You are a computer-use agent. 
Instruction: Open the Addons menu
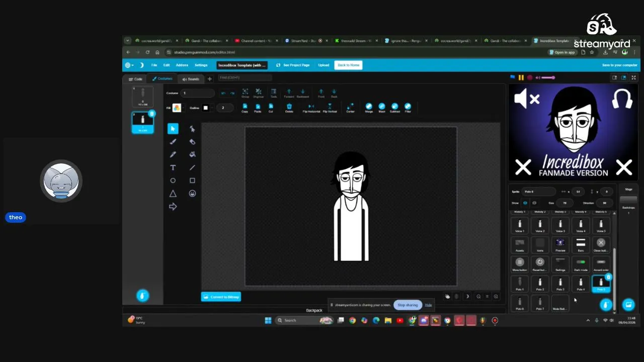coord(182,65)
